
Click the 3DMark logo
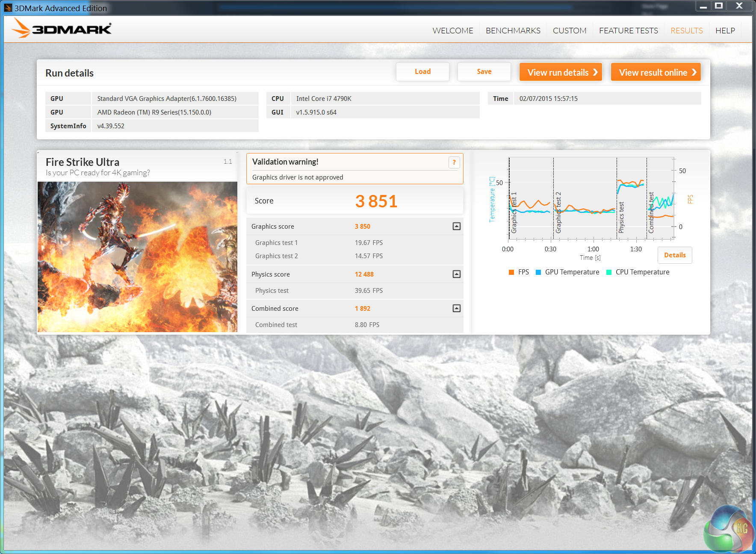click(x=61, y=29)
